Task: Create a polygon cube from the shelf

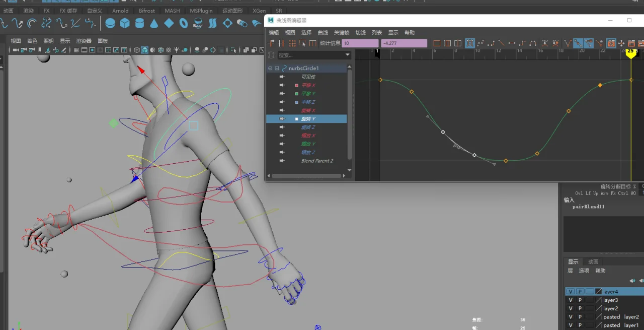Action: (125, 23)
